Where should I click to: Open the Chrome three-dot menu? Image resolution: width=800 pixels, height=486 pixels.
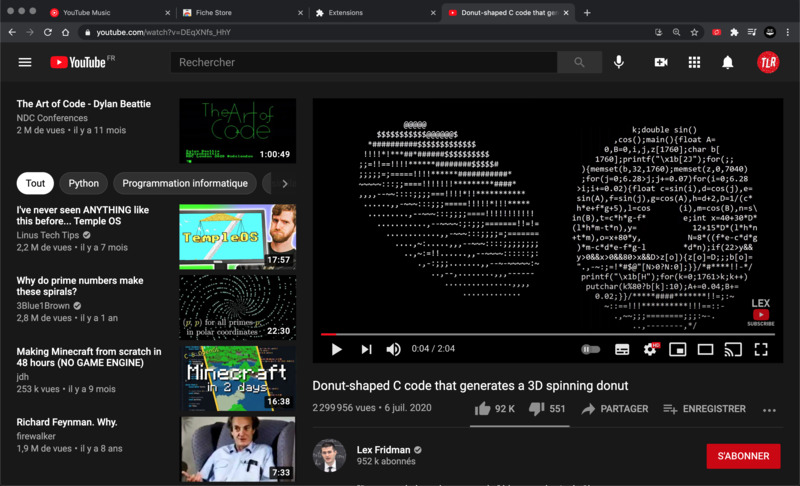tap(788, 32)
